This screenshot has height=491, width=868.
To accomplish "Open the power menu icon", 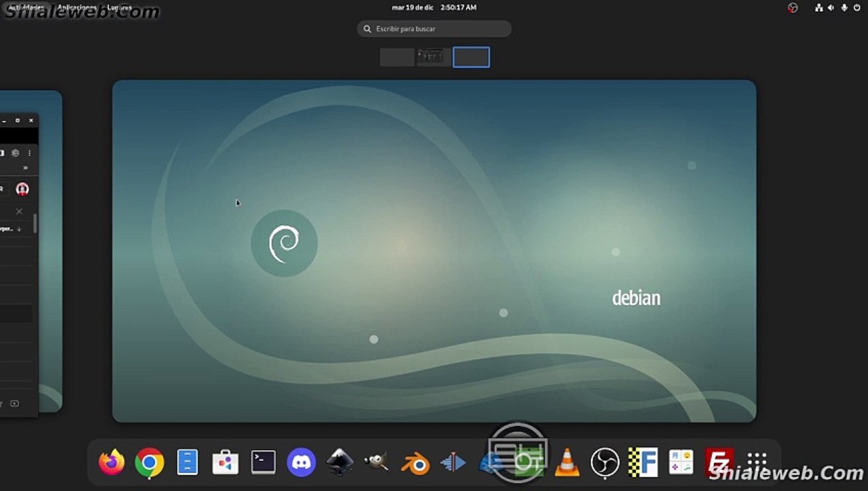I will click(857, 8).
